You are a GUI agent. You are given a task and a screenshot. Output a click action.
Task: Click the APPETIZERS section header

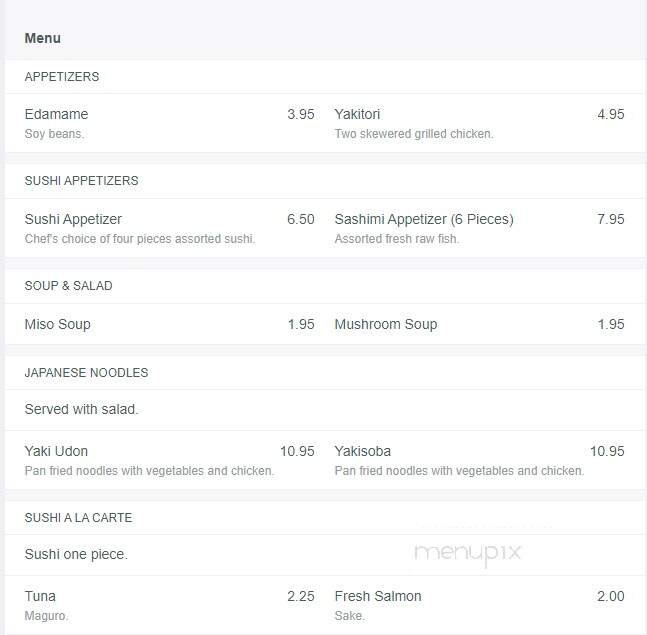point(62,77)
